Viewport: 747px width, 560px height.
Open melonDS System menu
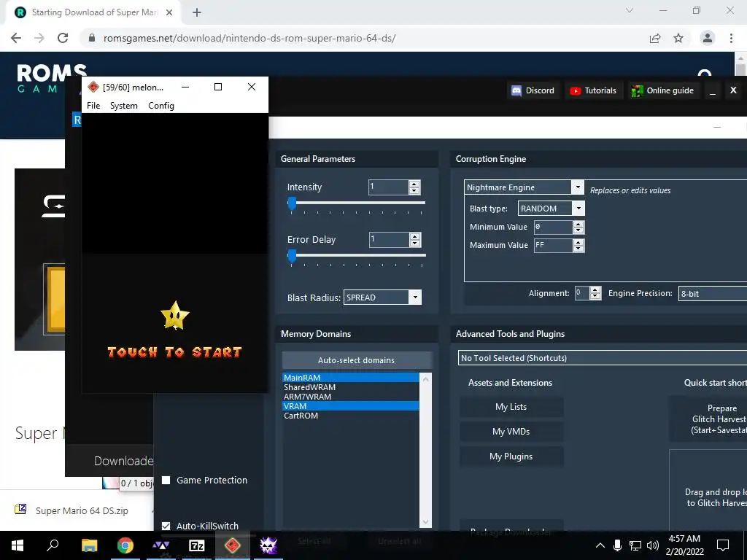tap(124, 105)
